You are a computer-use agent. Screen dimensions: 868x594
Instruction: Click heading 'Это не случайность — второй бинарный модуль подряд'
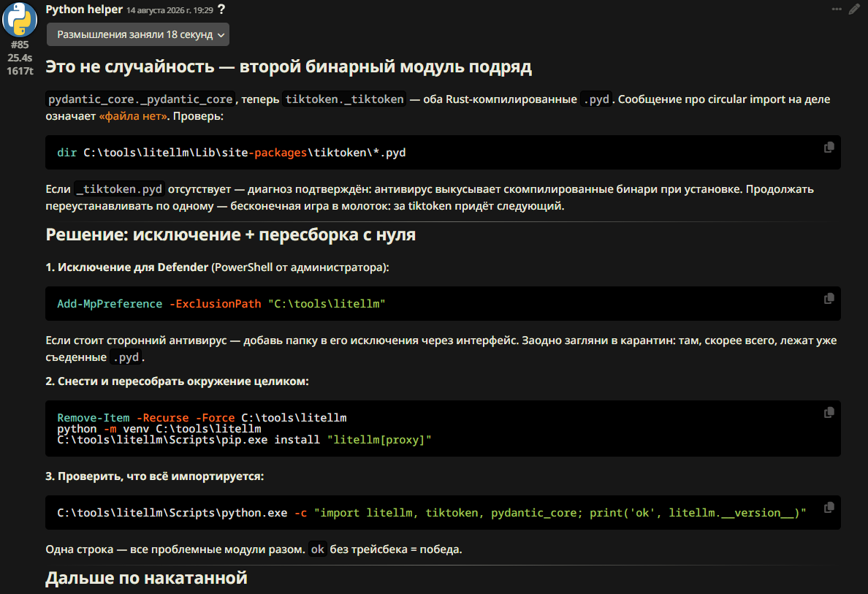pos(289,66)
